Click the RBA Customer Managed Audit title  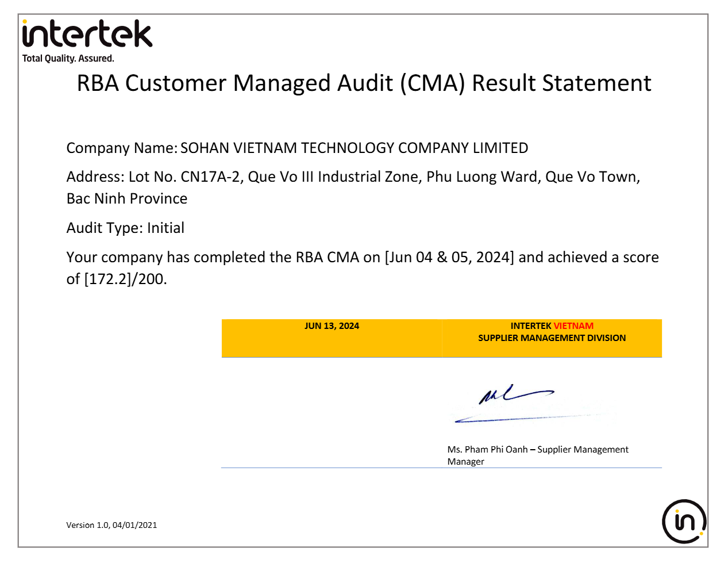pos(364,83)
